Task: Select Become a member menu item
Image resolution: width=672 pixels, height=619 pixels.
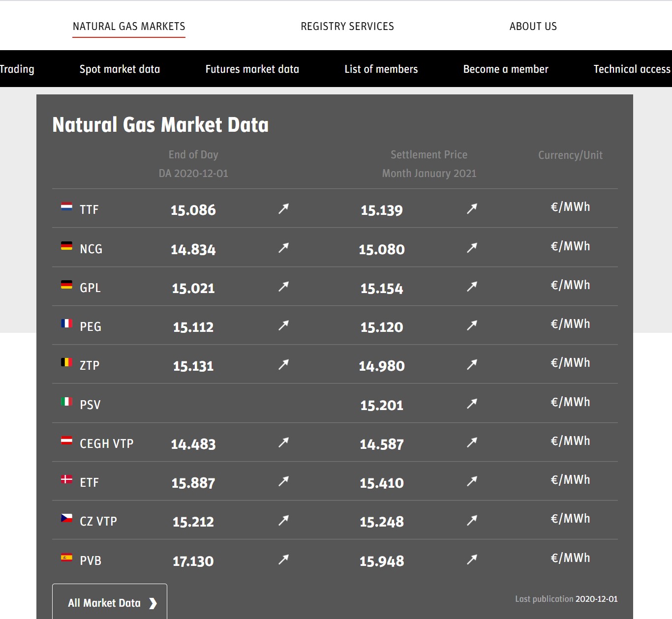Action: [506, 69]
